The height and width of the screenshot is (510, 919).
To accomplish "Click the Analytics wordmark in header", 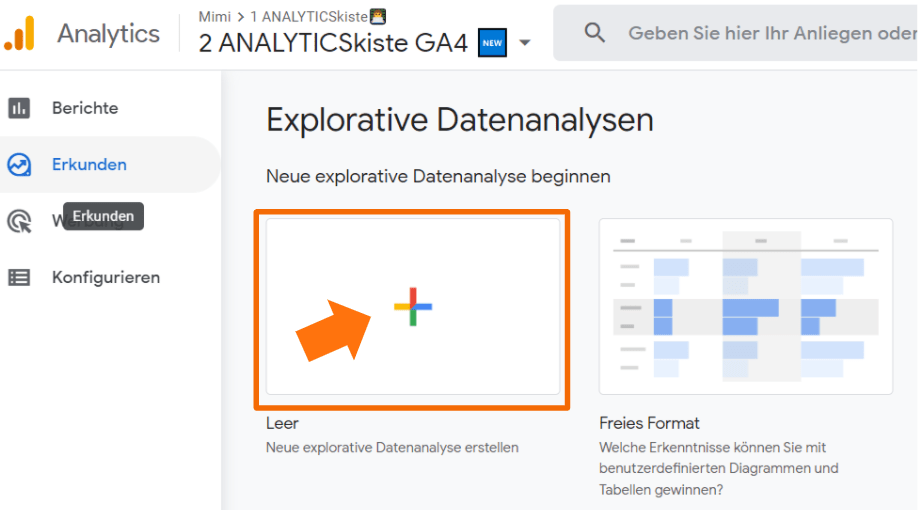I will [x=108, y=34].
